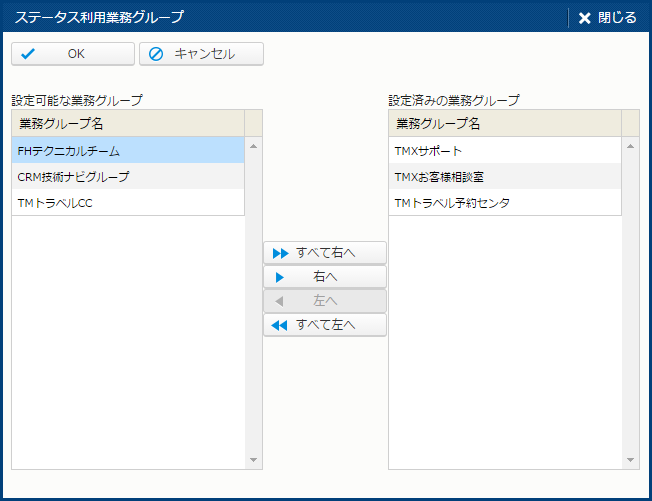Select TMトラベル予約センタ row
Image resolution: width=652 pixels, height=501 pixels.
[505, 203]
